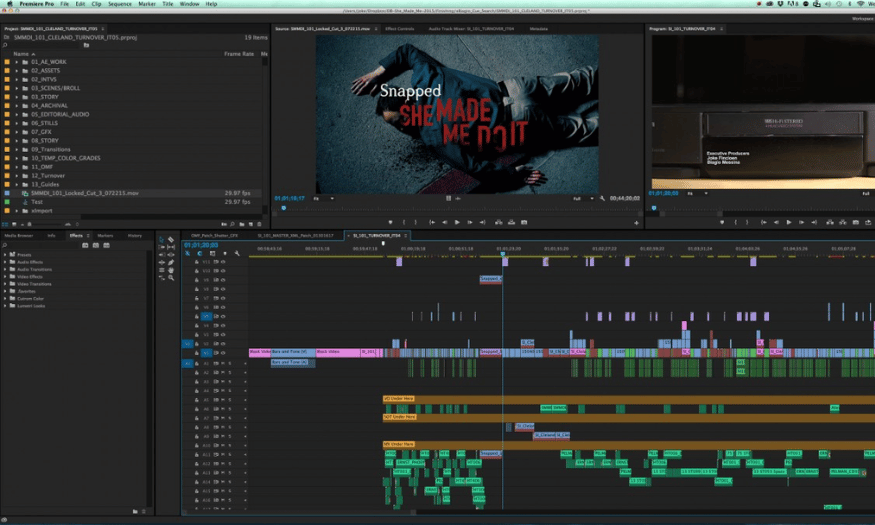Click Source monitor playhead scrubber
Viewport: 875px width, 525px height.
pyautogui.click(x=283, y=208)
